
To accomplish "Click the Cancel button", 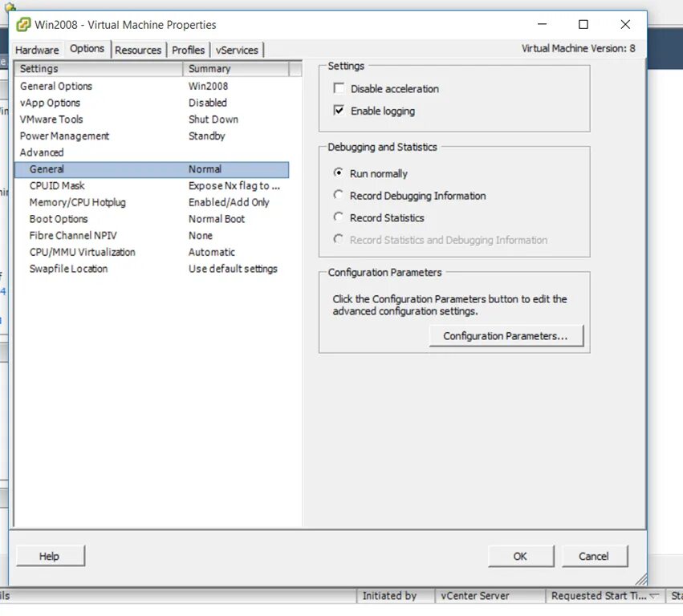I will tap(594, 556).
